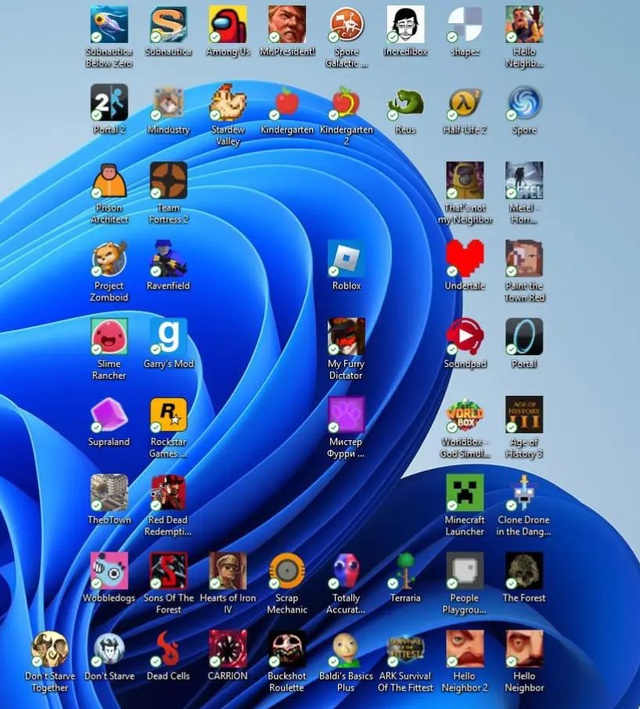Click the My Furry Dictator icon
The height and width of the screenshot is (709, 640).
(x=346, y=337)
